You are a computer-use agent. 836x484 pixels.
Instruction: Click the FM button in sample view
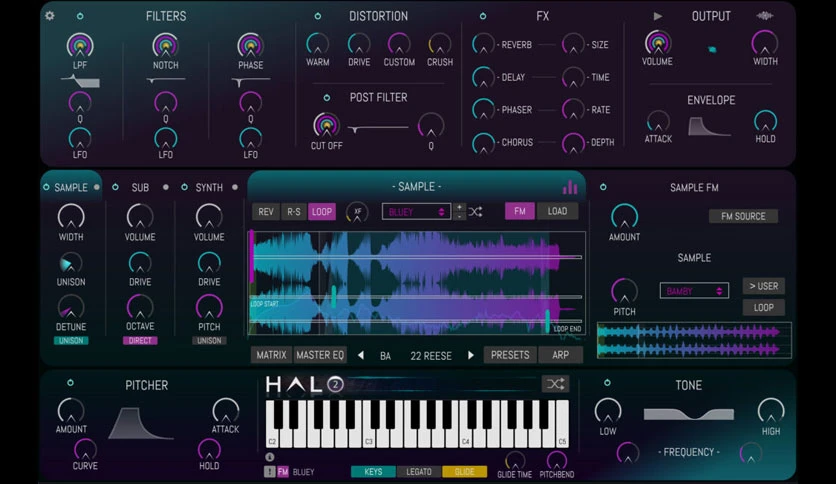[x=520, y=211]
